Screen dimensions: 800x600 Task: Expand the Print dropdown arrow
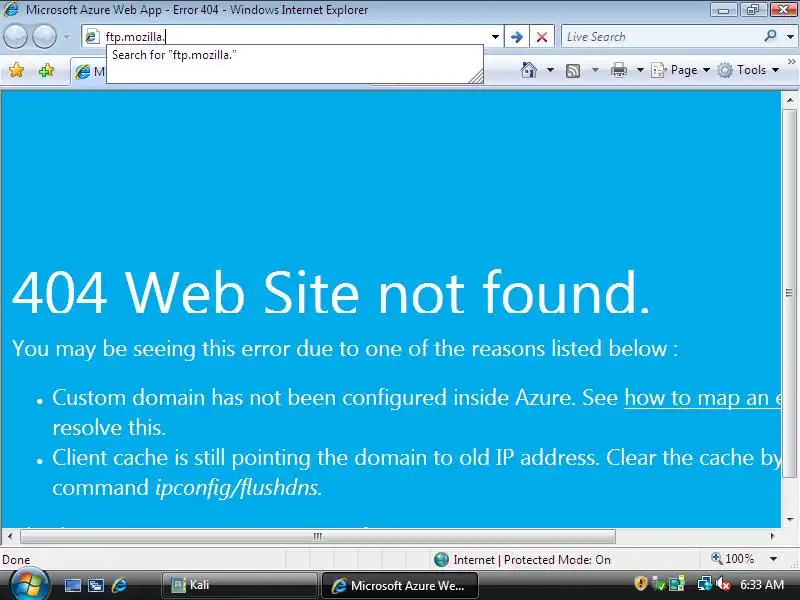click(x=640, y=70)
